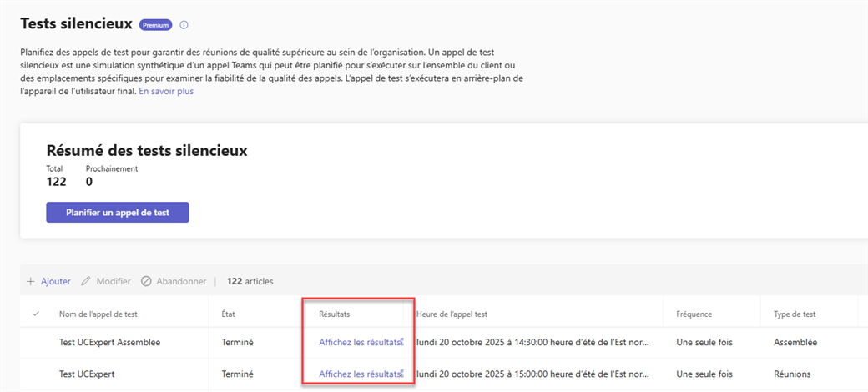Open Affichez les résultats for Test UCExpert Assemblee
The image size is (868, 392).
click(x=359, y=343)
